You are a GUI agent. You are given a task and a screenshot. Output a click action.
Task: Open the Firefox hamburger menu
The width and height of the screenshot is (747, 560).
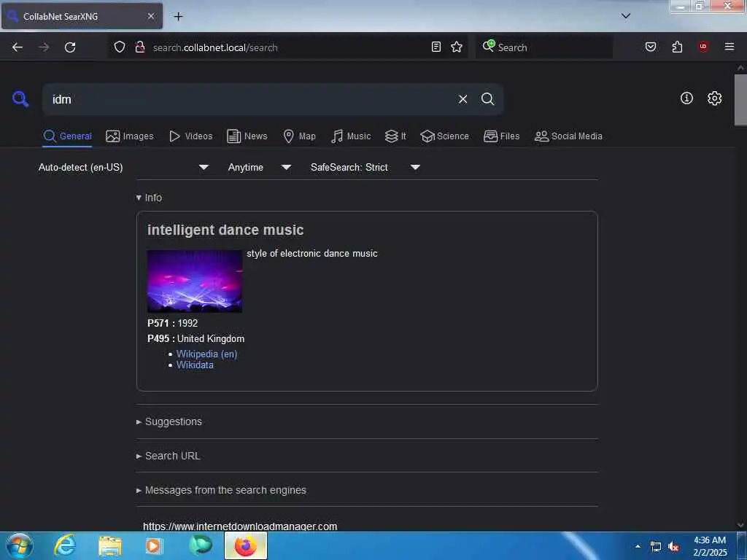(x=729, y=47)
